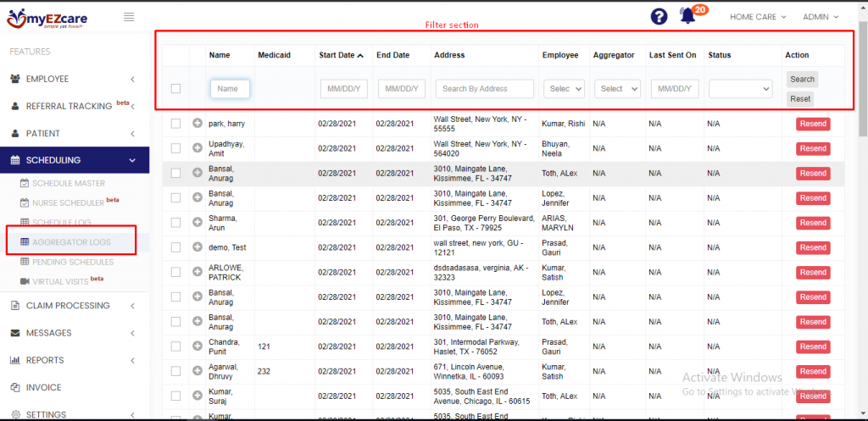Screen dimensions: 868x421
Task: Expand the CLAIM PROCESSING chevron
Action: coord(133,306)
